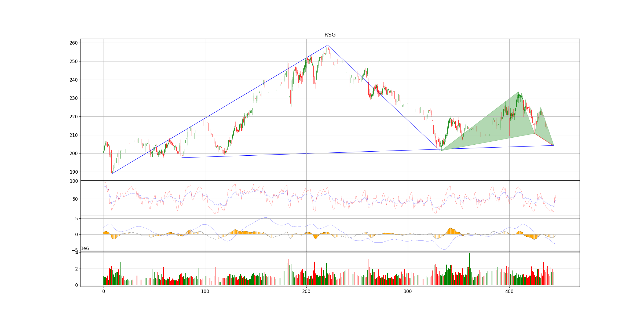Click the 190 label on price axis

74,172
